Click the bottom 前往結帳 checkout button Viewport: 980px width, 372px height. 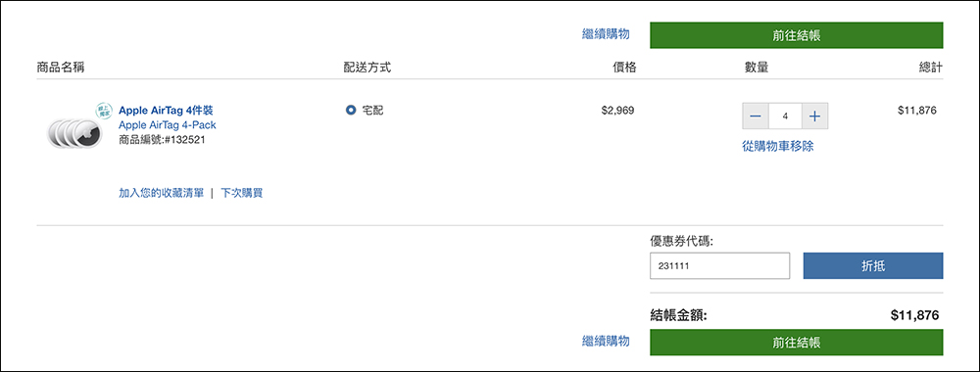(x=796, y=343)
